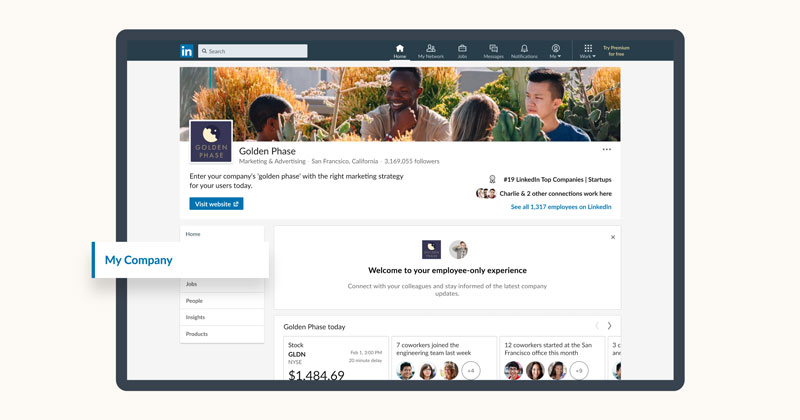Click the 3,169,055 followers text
This screenshot has height=420, width=800.
[412, 161]
